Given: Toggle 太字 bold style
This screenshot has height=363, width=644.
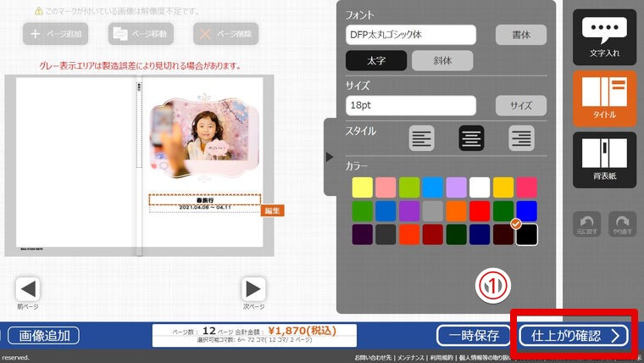Looking at the screenshot, I should tap(375, 61).
